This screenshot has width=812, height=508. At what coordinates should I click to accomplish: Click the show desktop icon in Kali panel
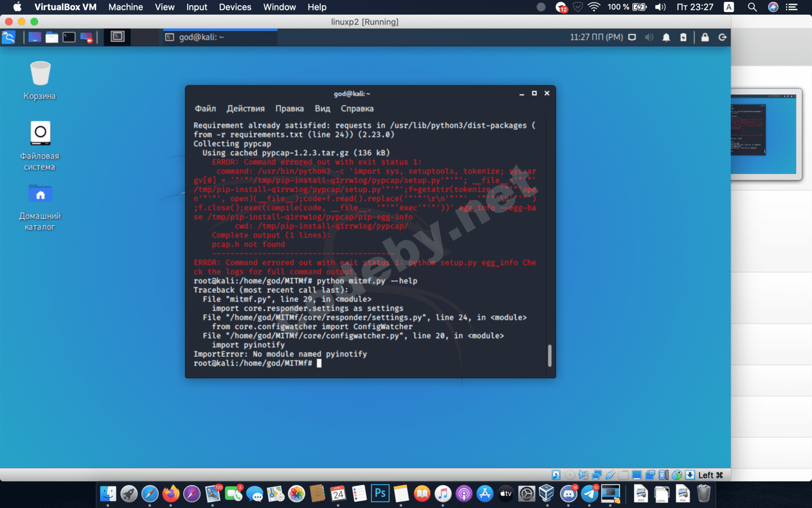(35, 37)
